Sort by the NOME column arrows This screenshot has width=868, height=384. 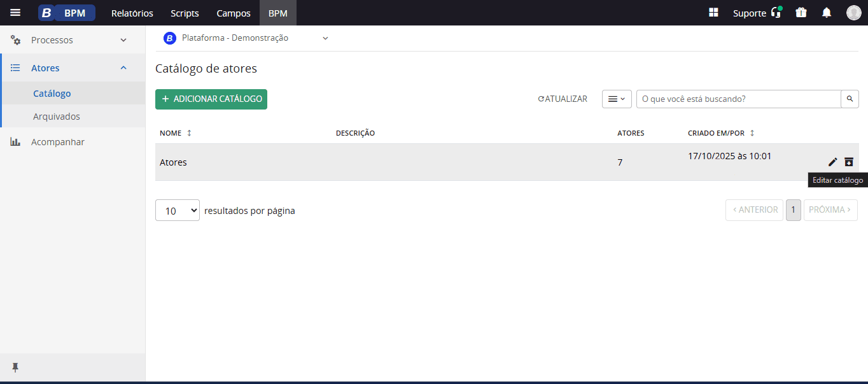pos(189,133)
